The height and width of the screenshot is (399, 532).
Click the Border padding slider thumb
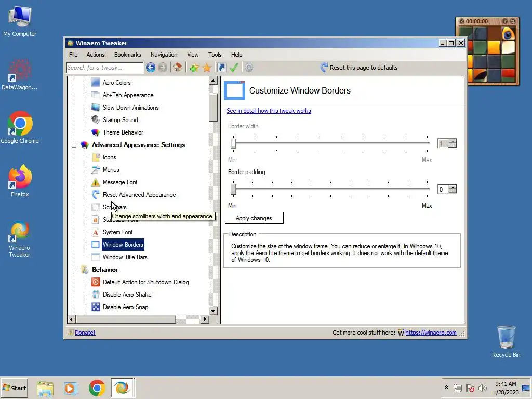[x=233, y=189]
